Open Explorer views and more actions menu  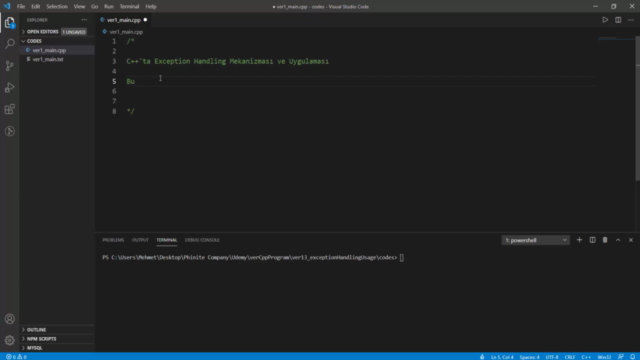[x=84, y=20]
